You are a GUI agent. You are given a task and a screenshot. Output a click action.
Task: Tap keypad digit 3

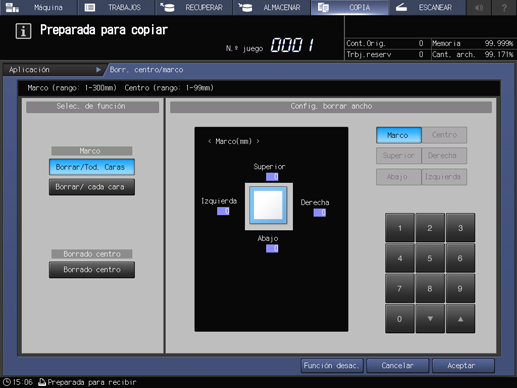pyautogui.click(x=460, y=228)
